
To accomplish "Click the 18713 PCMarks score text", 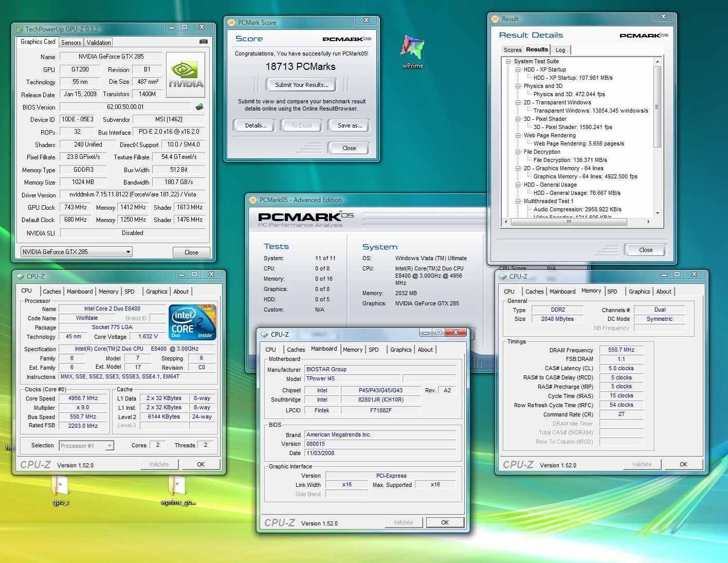I will click(x=300, y=66).
